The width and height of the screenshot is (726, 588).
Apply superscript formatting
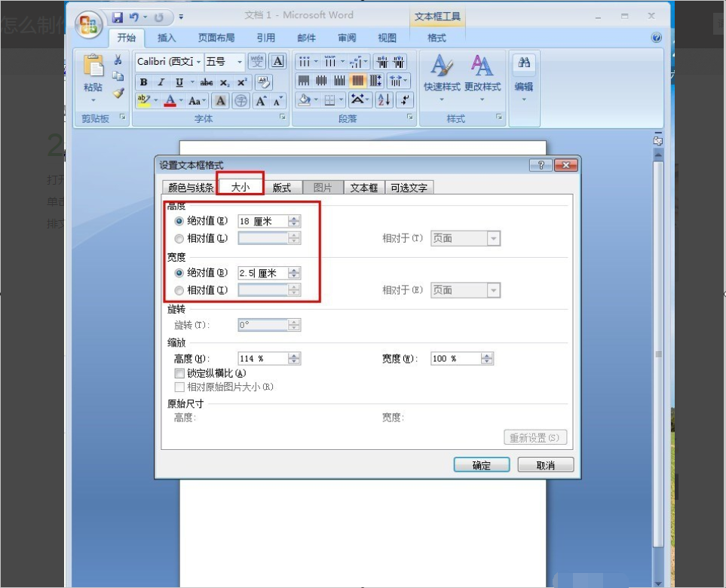click(x=242, y=82)
